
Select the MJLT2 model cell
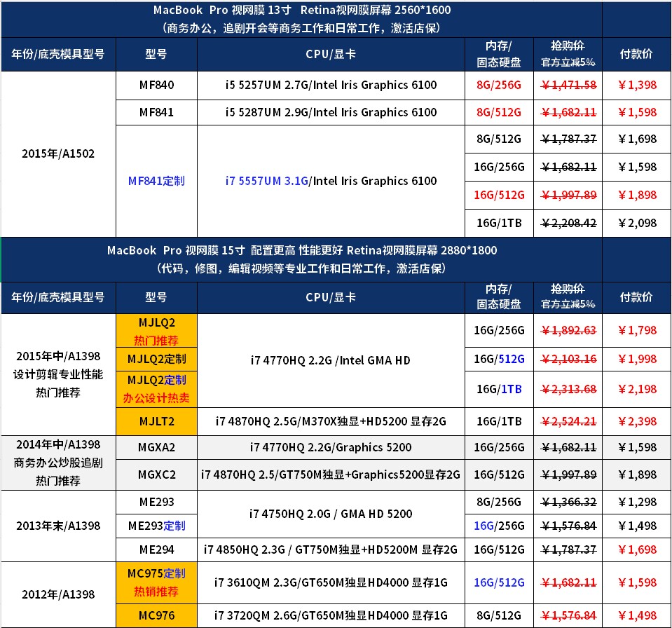click(156, 421)
